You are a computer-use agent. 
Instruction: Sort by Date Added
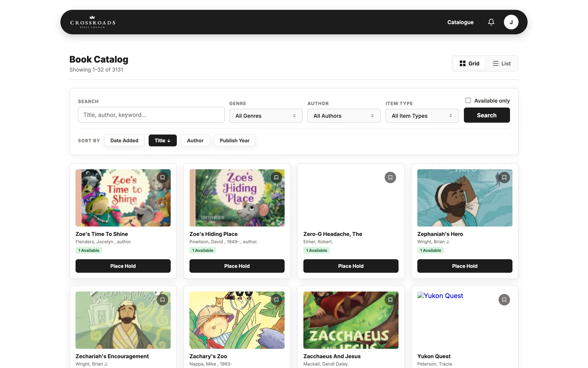(x=124, y=140)
